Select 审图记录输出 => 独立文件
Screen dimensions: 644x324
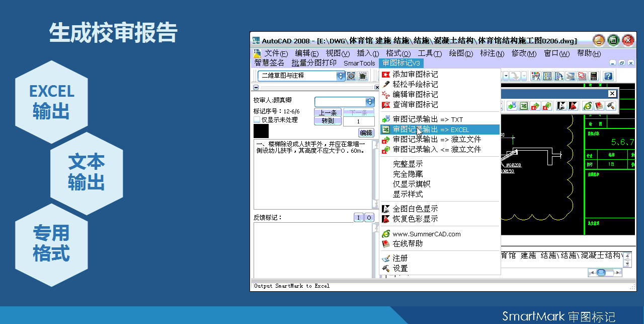coord(440,139)
